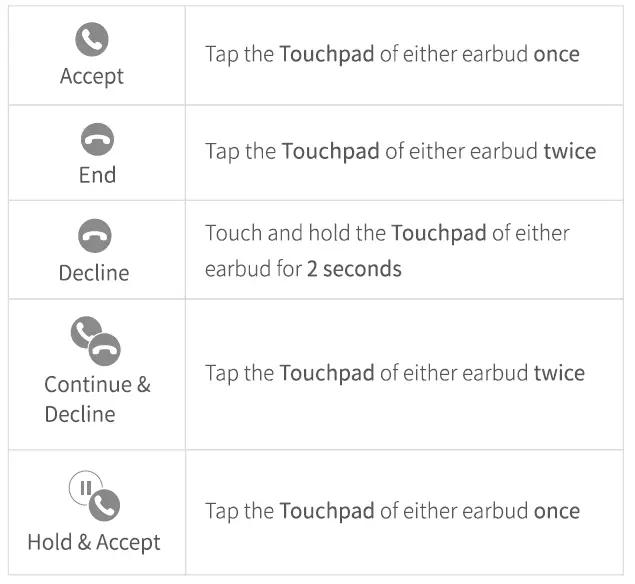Select the Decline label in the third row
This screenshot has width=635, height=584.
[95, 272]
